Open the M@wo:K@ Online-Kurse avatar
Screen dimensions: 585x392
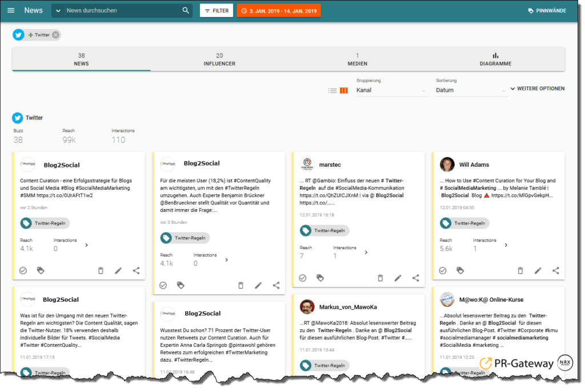coord(447,299)
